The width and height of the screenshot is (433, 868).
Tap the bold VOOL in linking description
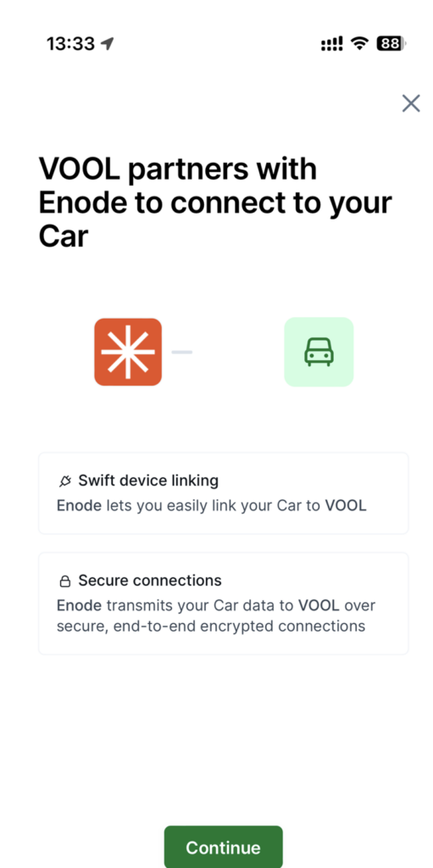pyautogui.click(x=346, y=505)
